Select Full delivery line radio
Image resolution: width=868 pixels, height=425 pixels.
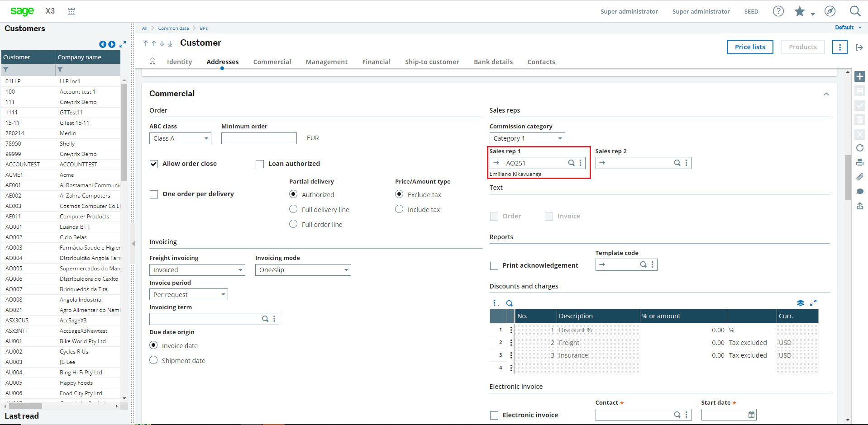pos(293,209)
